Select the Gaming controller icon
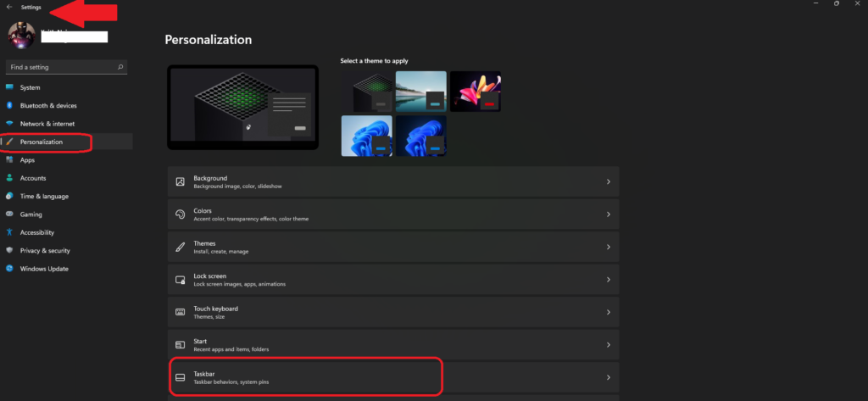The width and height of the screenshot is (868, 401). [x=9, y=214]
